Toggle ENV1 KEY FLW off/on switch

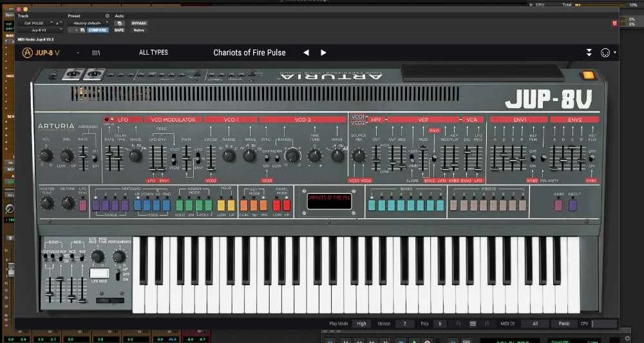coord(533,158)
